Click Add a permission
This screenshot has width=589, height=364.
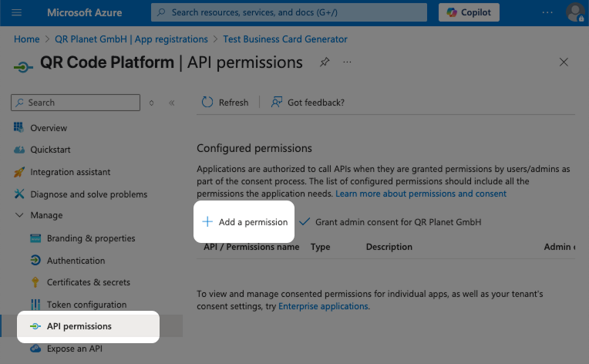[x=245, y=222]
